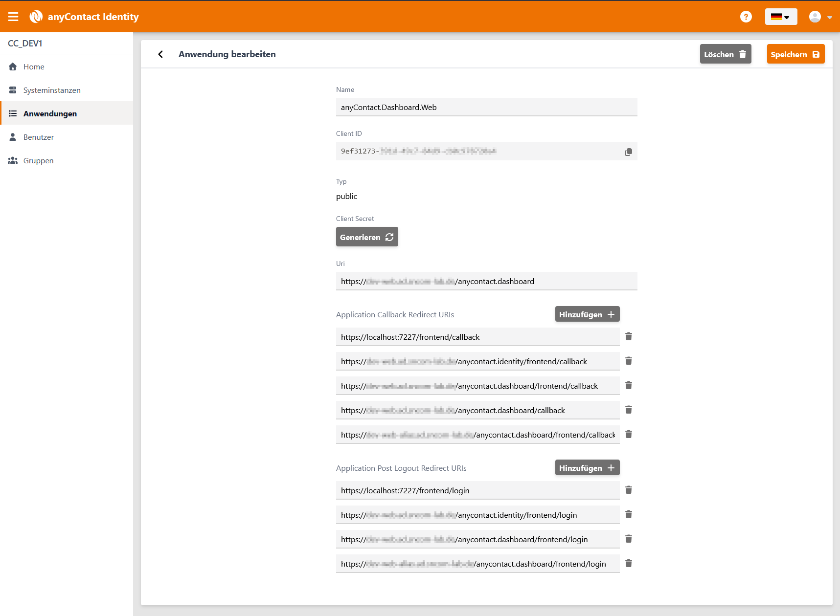Select Anwendungen in the sidebar
Screen dimensions: 840x616
(67, 113)
